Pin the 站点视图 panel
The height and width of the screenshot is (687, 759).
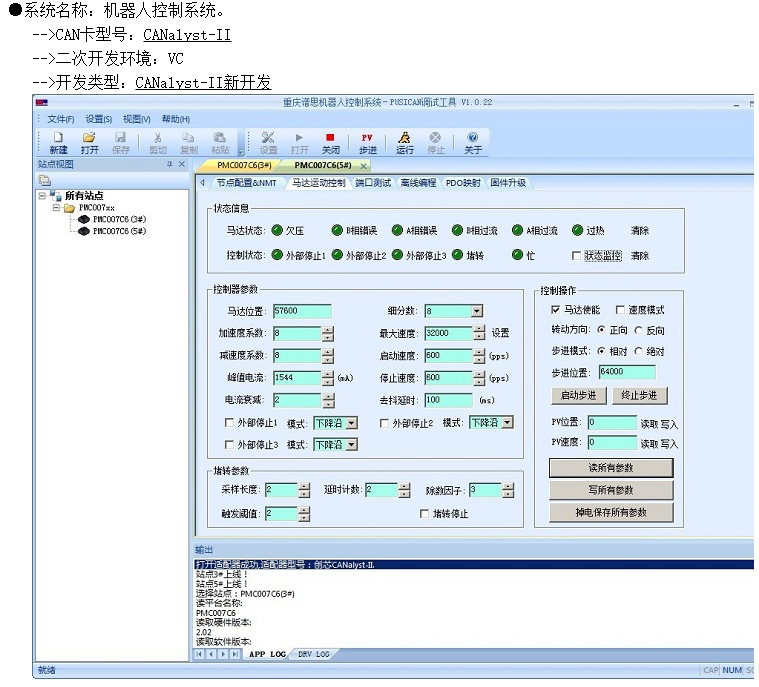(169, 165)
